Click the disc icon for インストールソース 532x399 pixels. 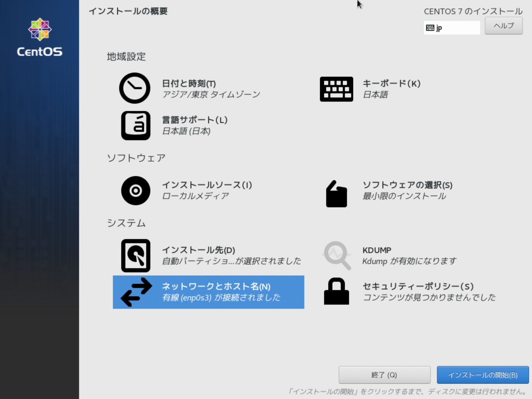click(x=136, y=190)
